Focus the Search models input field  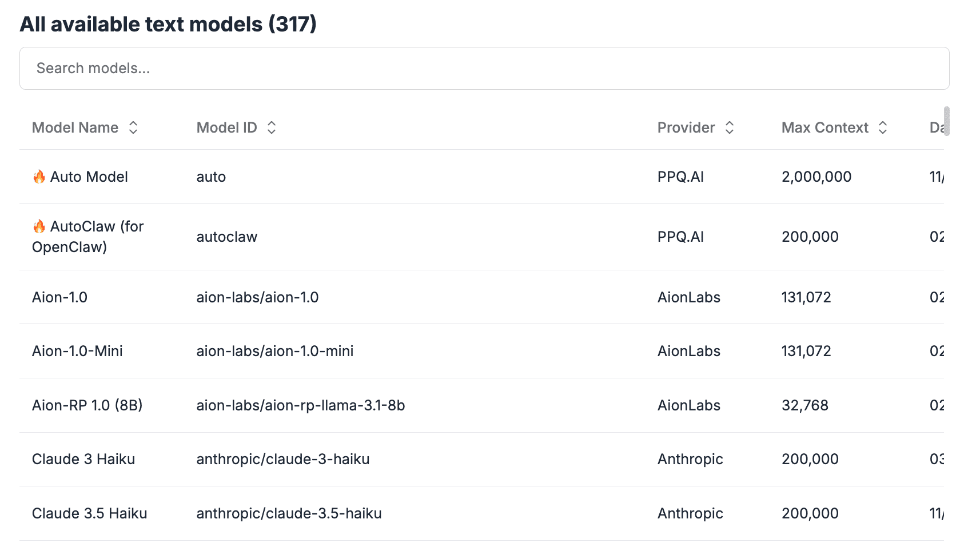(x=484, y=69)
